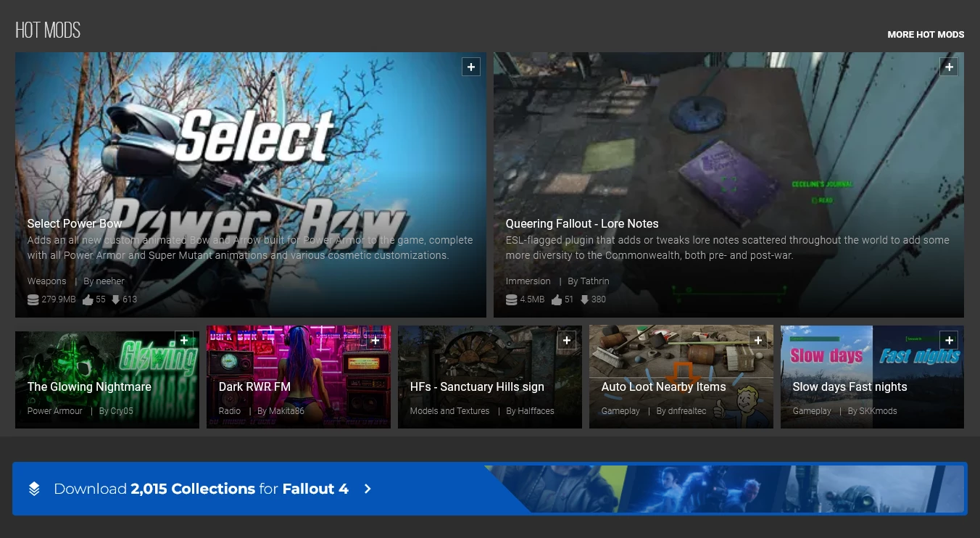Screen dimensions: 980x538
Task: Open author Cry05's profile
Action: [122, 411]
